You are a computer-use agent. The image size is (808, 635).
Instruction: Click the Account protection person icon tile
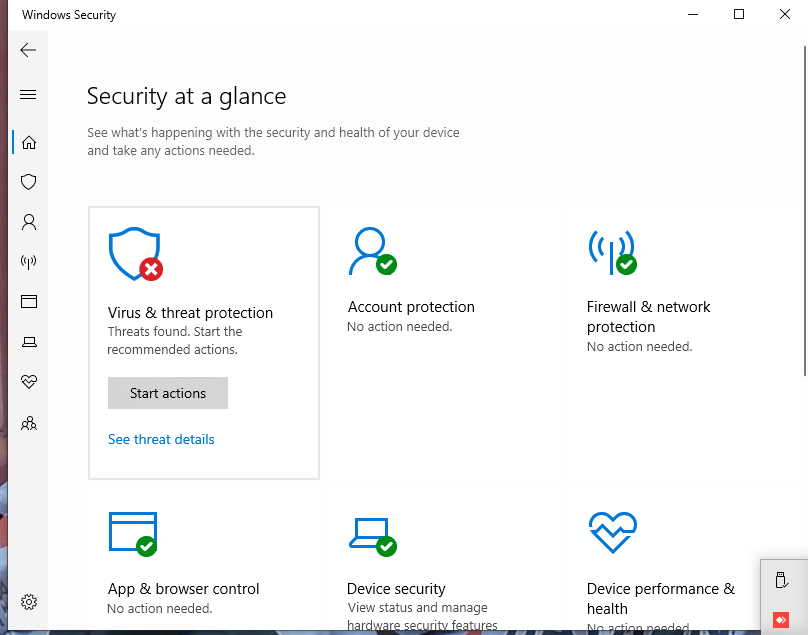click(x=373, y=251)
